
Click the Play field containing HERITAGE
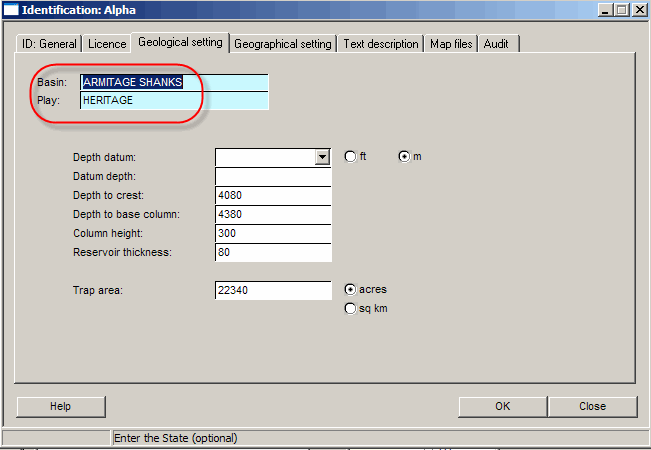[174, 100]
